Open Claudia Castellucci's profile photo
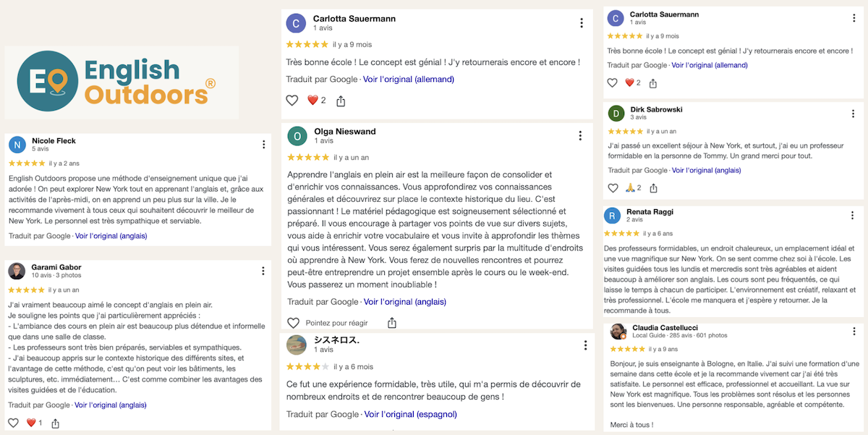This screenshot has height=435, width=868. [x=618, y=331]
